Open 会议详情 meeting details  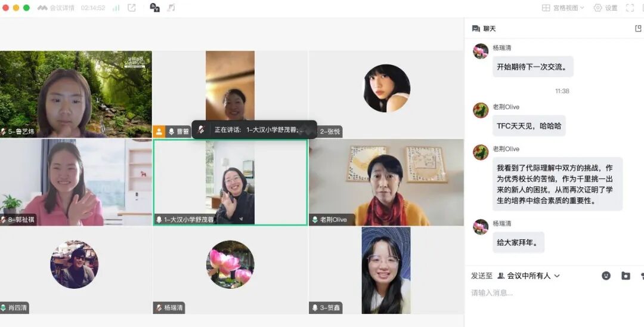point(55,8)
